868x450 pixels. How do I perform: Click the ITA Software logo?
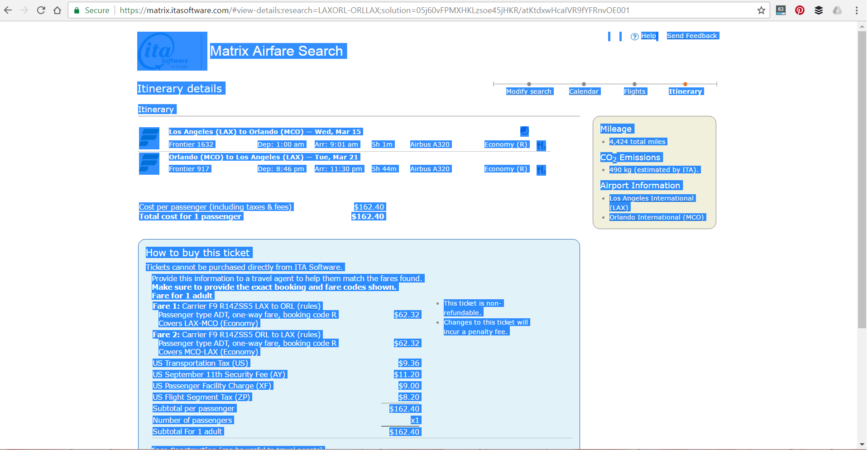coord(172,51)
